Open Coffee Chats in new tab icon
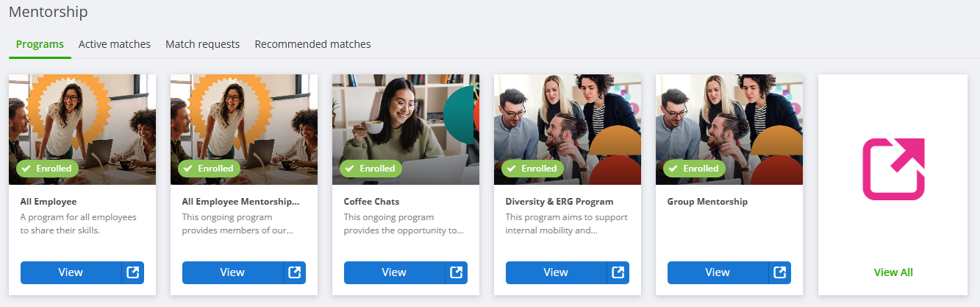The width and height of the screenshot is (980, 307). tap(457, 272)
